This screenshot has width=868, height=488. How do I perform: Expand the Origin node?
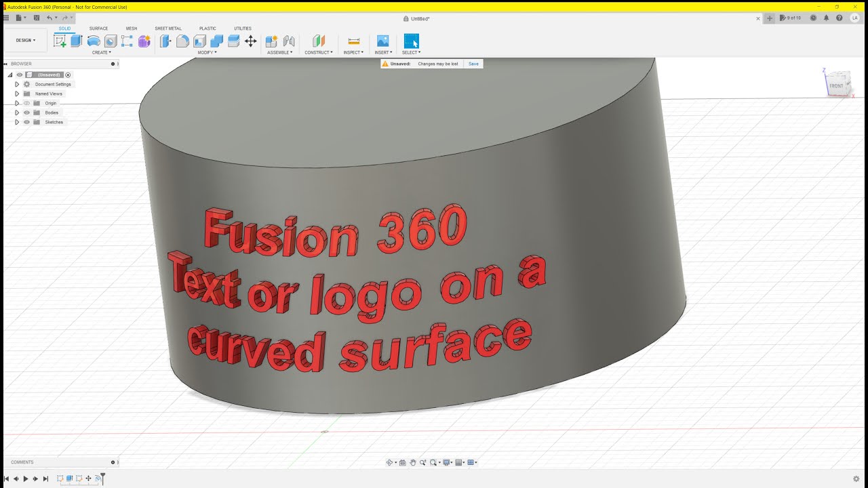(17, 103)
